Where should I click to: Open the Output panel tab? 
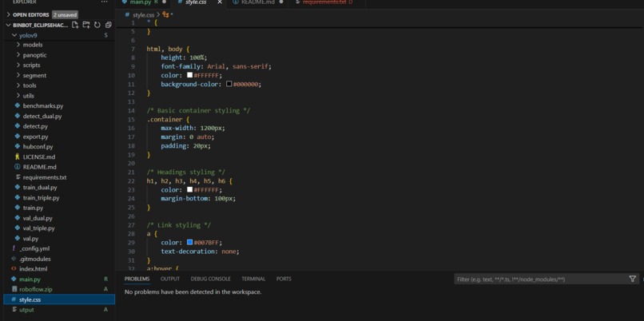170,279
